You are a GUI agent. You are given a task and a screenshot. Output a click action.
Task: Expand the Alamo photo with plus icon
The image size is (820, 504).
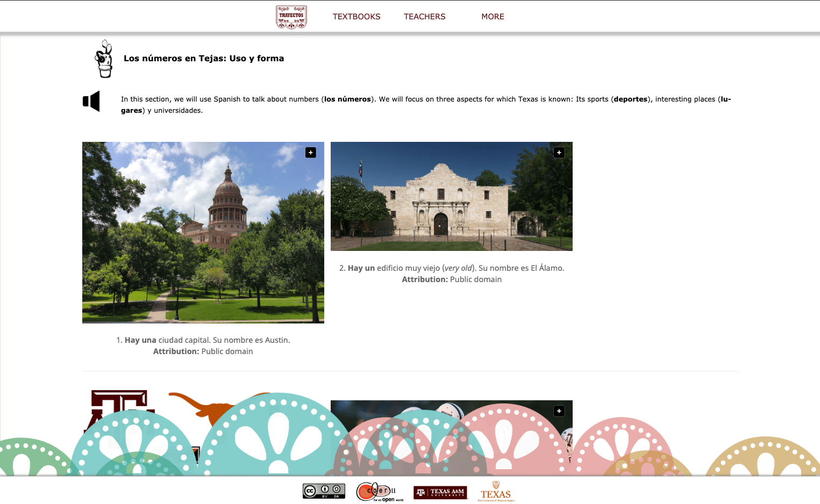click(559, 153)
